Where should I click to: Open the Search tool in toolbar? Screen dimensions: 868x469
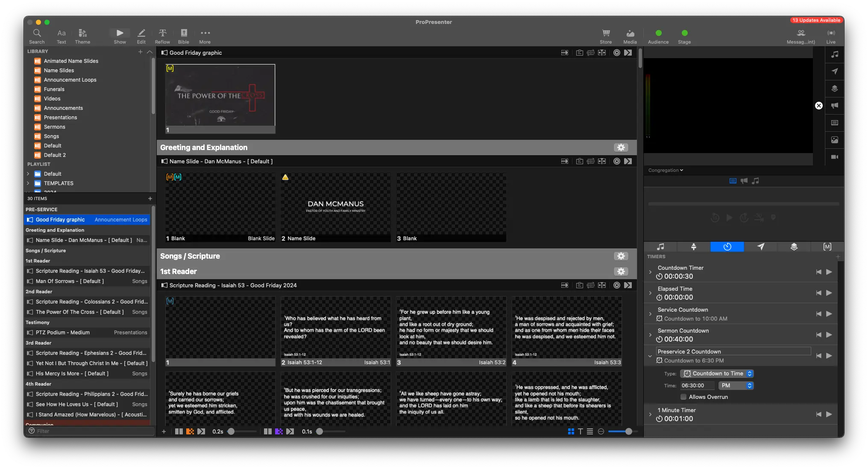37,36
